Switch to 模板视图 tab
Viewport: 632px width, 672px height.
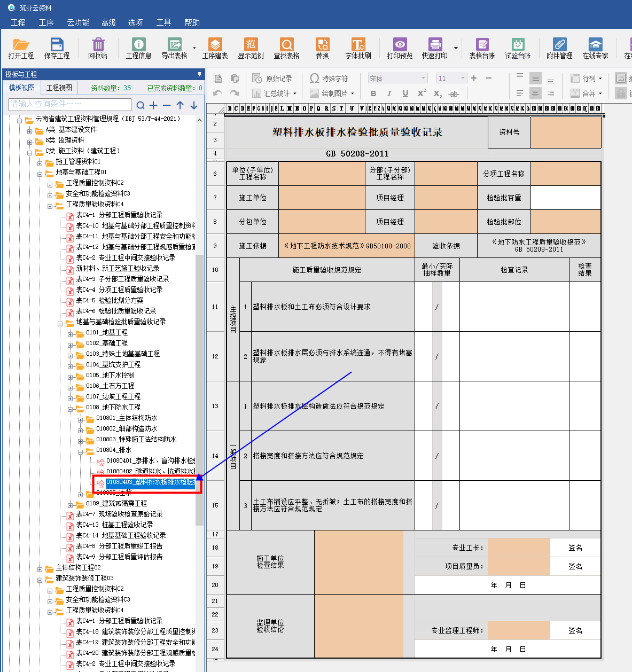[x=22, y=88]
